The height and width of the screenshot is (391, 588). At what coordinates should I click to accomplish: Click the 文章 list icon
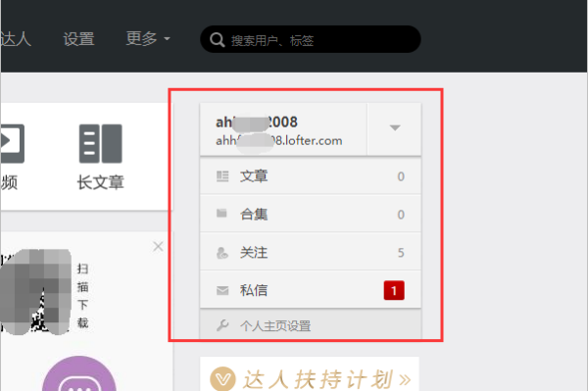pyautogui.click(x=222, y=176)
